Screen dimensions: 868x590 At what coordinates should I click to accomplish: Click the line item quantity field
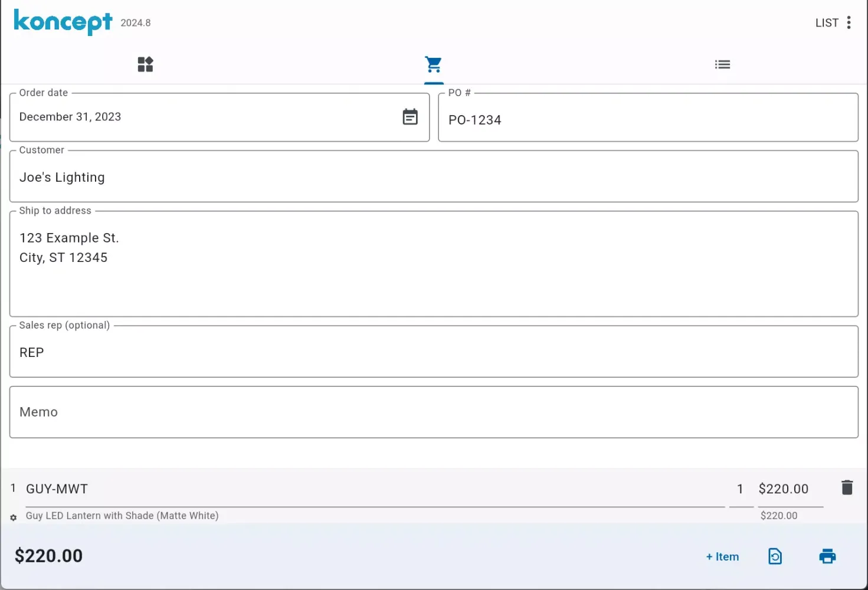[741, 489]
